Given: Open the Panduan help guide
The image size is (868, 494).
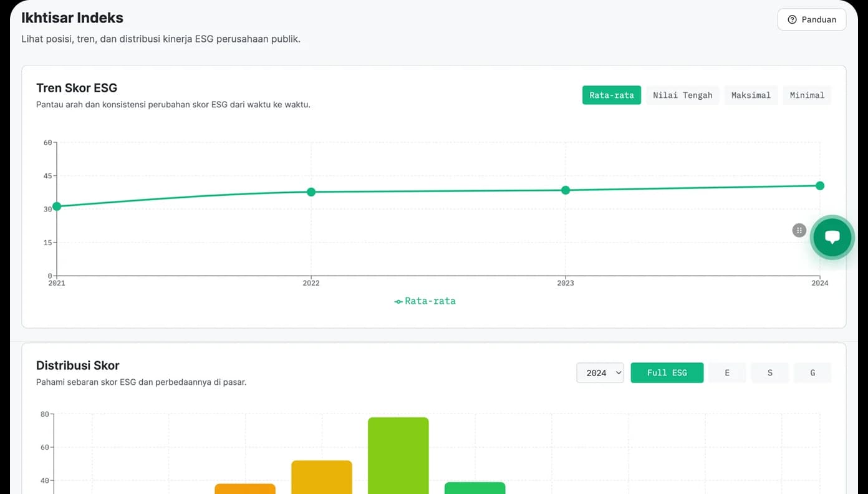Looking at the screenshot, I should pyautogui.click(x=812, y=19).
